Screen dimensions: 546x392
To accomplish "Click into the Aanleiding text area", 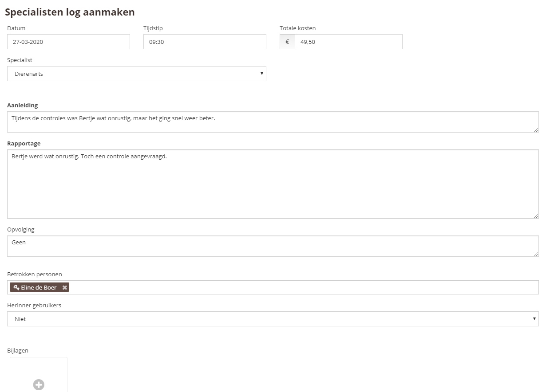I will click(273, 122).
